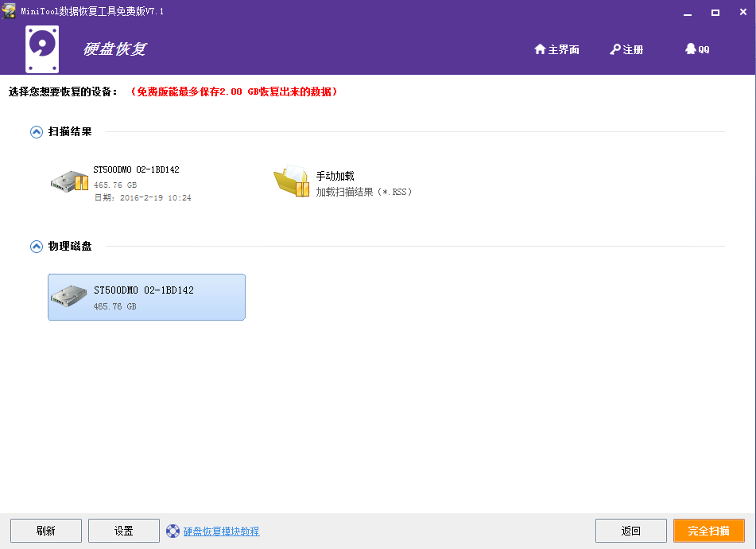Screen dimensions: 756x549
Task: Click the hard disk recovery logo icon
Action: [x=42, y=49]
